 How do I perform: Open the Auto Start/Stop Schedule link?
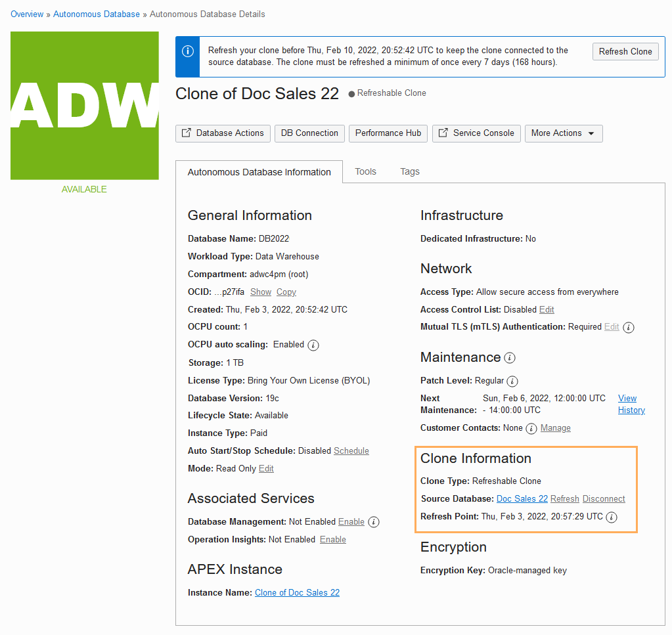(x=351, y=450)
